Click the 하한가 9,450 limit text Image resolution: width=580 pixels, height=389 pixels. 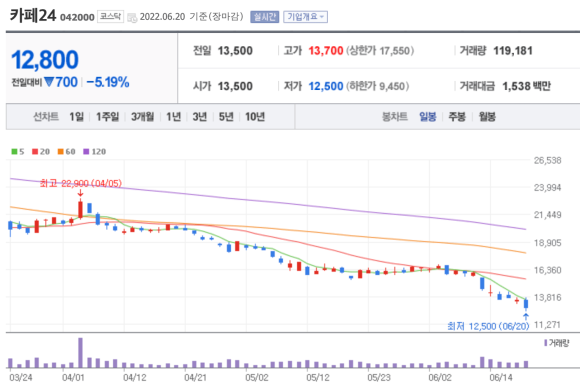pyautogui.click(x=378, y=86)
